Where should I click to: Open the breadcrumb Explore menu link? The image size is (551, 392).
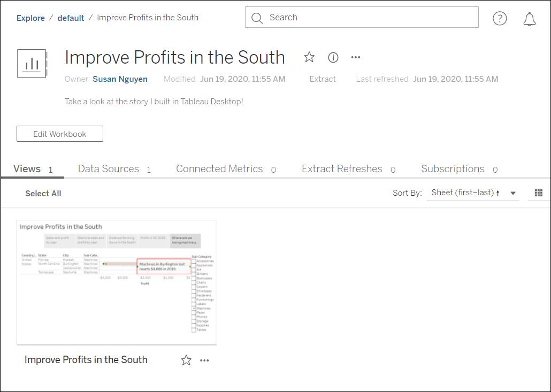click(30, 18)
